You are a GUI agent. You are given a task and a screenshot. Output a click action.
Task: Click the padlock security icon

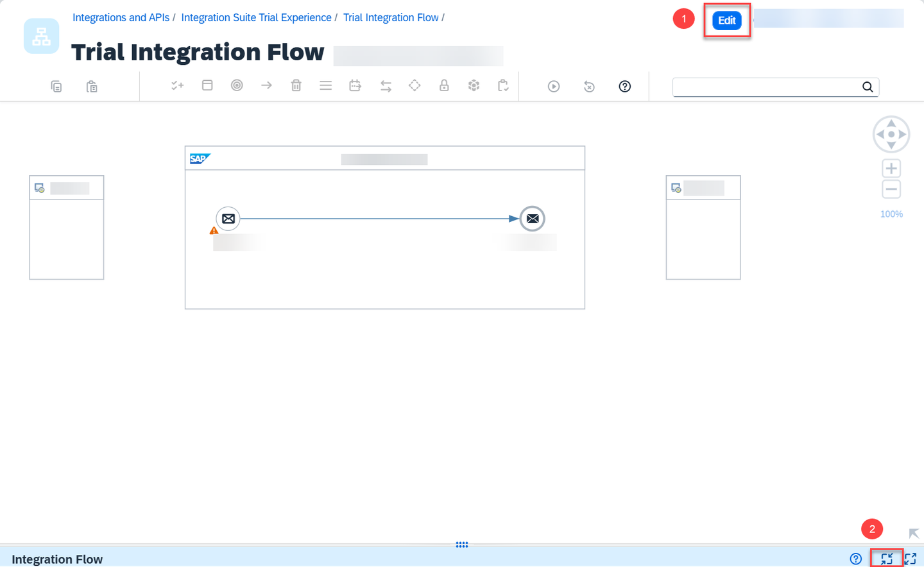coord(444,85)
